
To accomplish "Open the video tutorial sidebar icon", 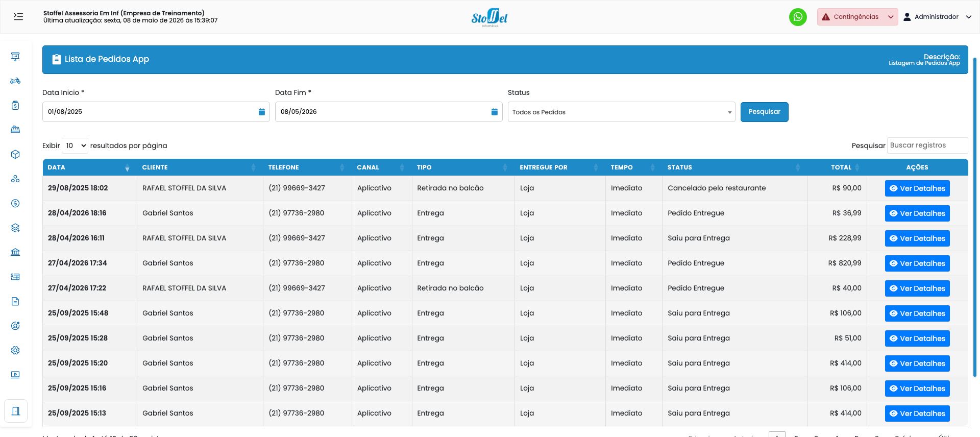I will tap(15, 375).
